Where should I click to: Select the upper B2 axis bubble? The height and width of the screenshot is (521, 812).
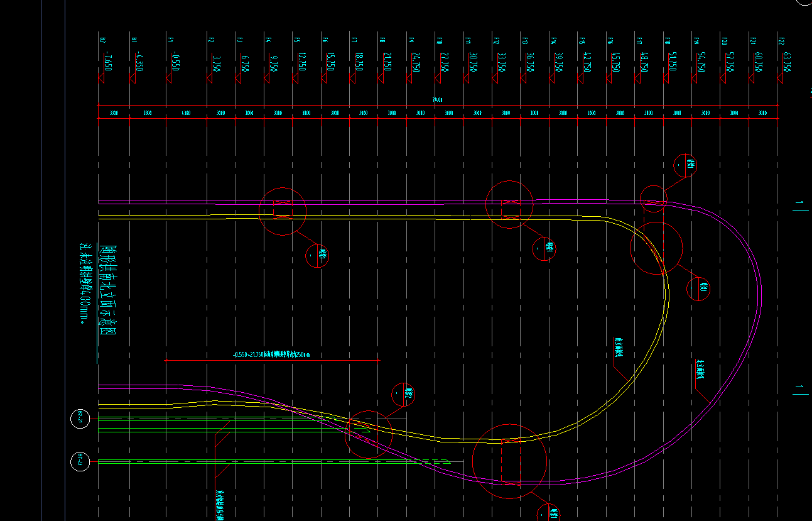80,417
